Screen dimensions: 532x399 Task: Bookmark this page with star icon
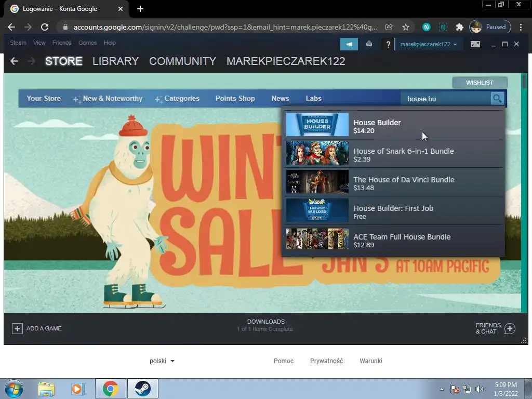pos(405,27)
